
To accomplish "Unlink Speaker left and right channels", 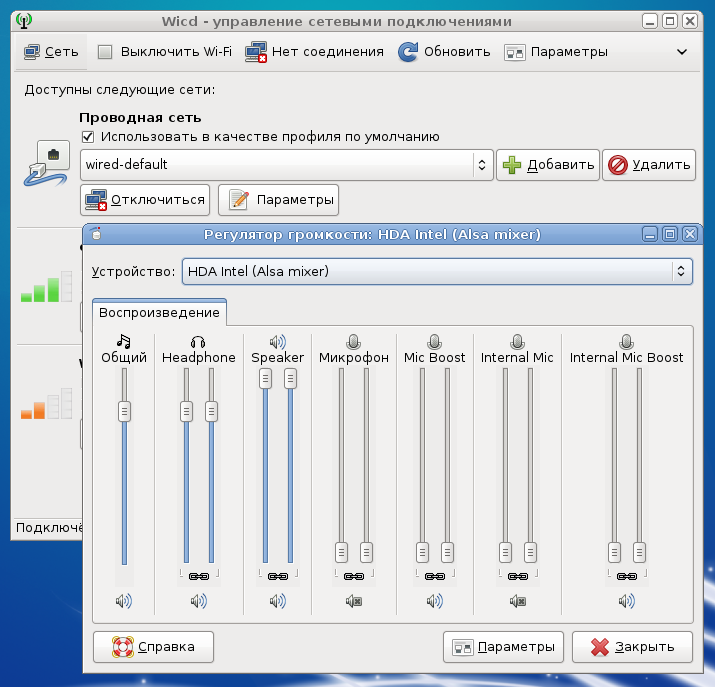I will (278, 576).
